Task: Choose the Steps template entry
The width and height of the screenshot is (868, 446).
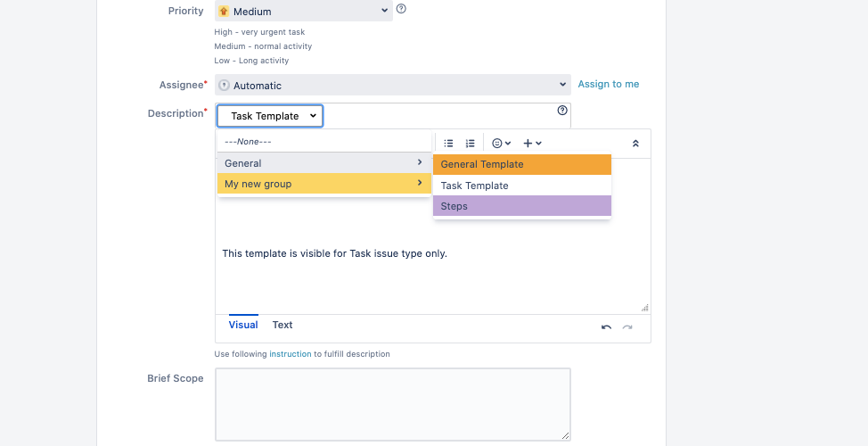Action: point(522,206)
